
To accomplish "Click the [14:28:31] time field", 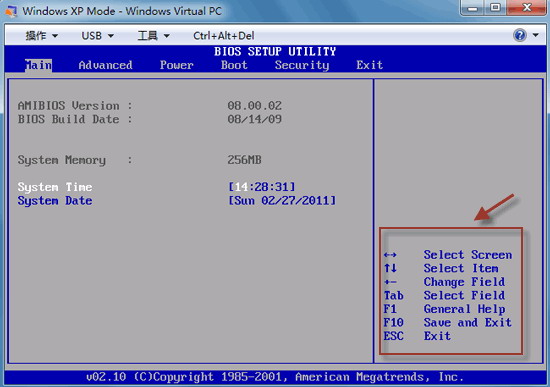I will [x=262, y=187].
